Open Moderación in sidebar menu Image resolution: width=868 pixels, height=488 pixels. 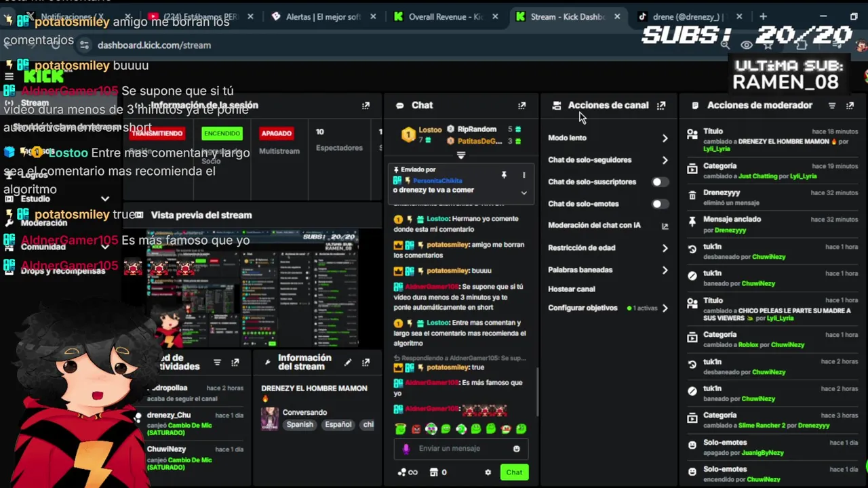(x=44, y=223)
